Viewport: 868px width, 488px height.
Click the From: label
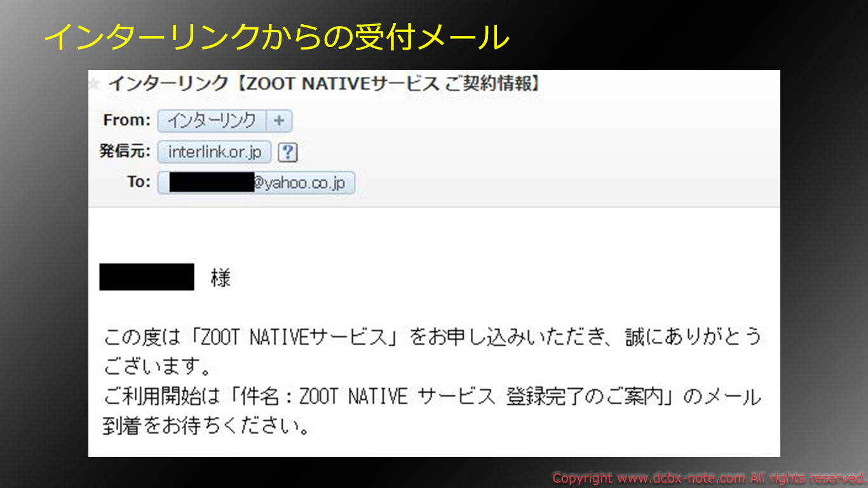[x=126, y=120]
